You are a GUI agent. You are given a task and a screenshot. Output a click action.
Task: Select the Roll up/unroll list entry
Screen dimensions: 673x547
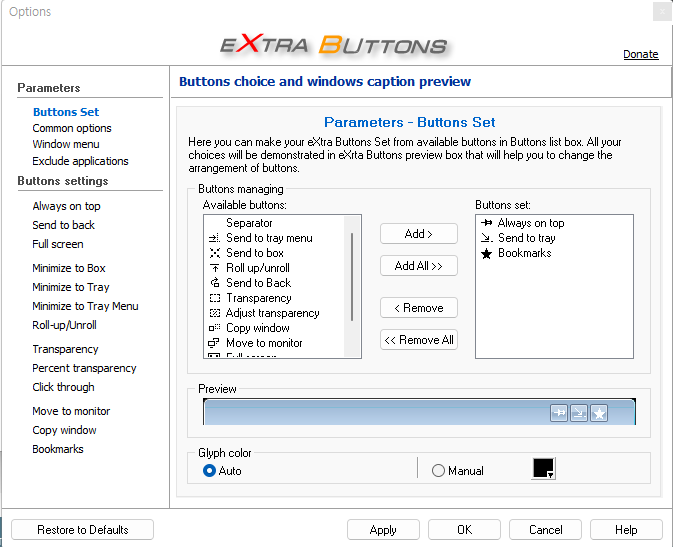258,268
